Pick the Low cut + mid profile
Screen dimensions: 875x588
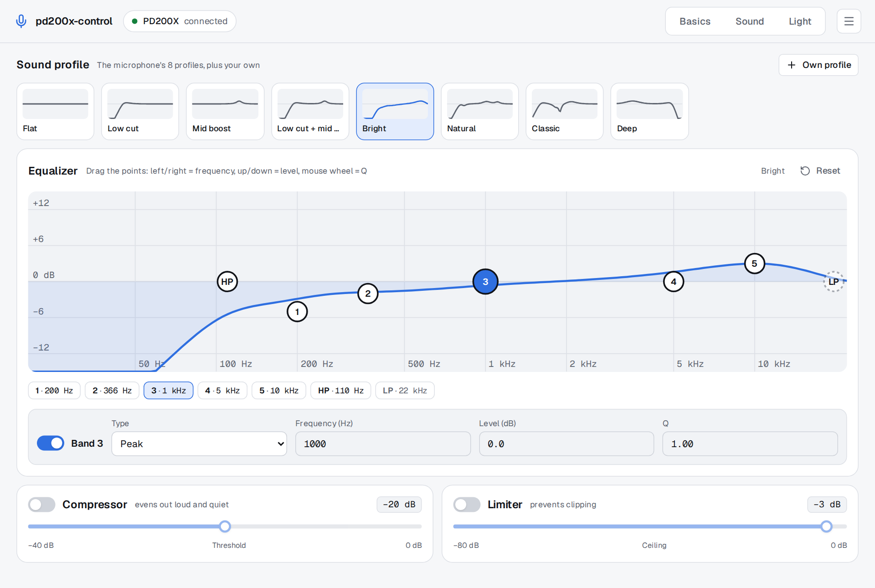pos(310,111)
